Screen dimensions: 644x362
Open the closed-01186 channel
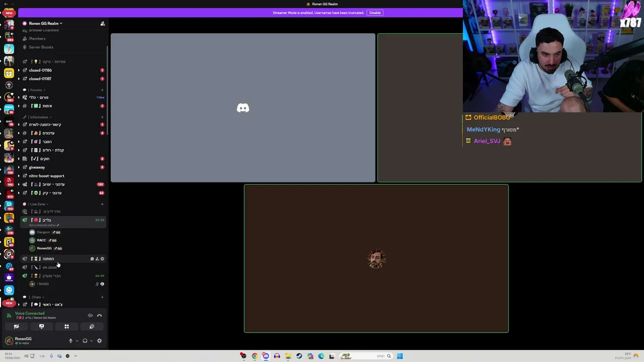click(40, 70)
